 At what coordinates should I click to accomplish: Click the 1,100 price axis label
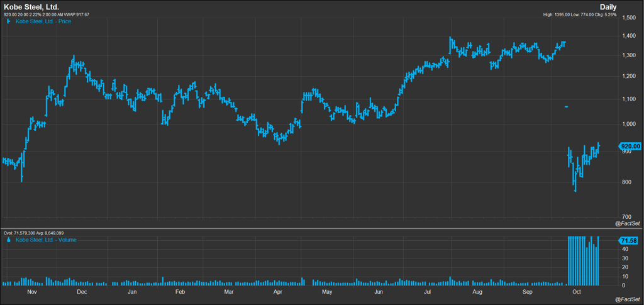point(629,99)
